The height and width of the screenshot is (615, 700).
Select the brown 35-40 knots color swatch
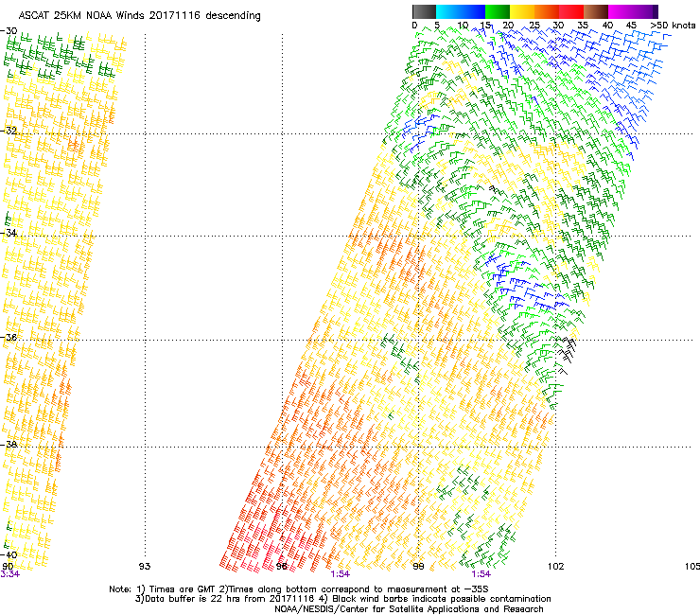[x=596, y=11]
